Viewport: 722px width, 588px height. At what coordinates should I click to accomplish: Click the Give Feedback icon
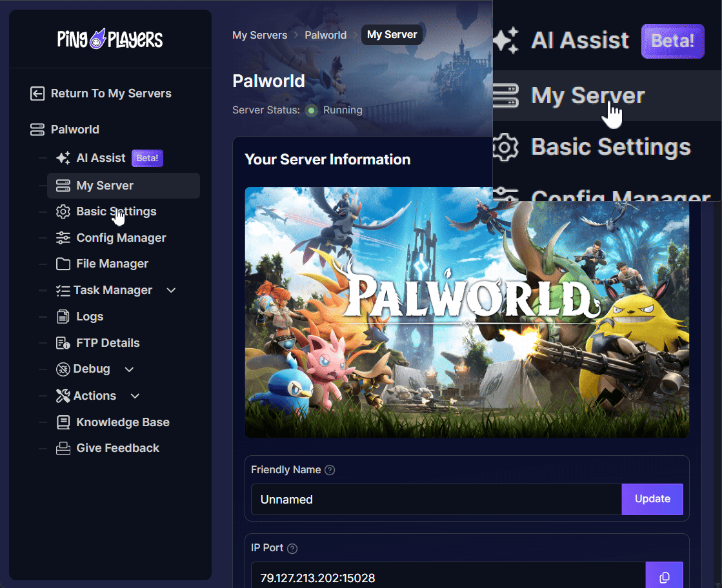pyautogui.click(x=63, y=448)
